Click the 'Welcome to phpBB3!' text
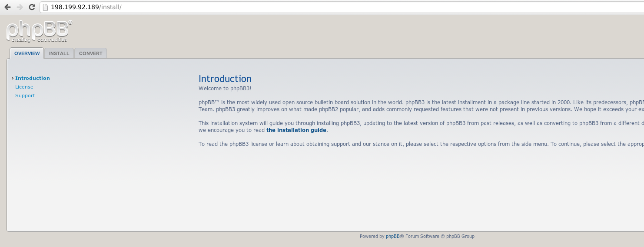This screenshot has width=644, height=247. tap(225, 89)
